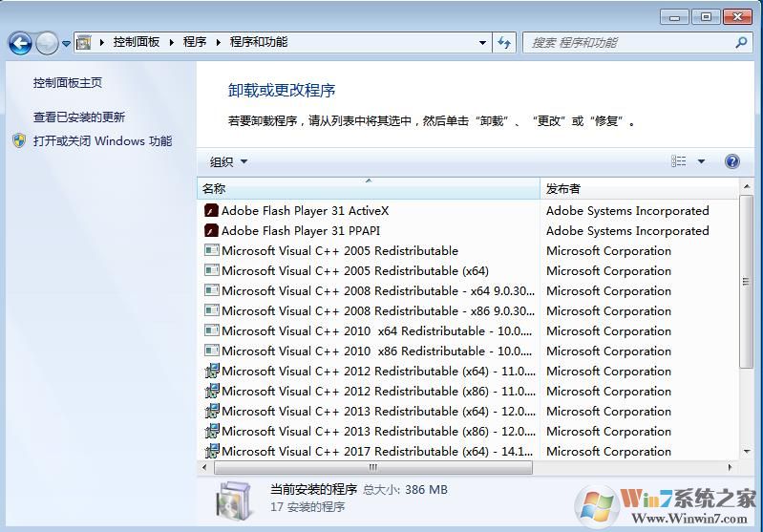This screenshot has width=763, height=532.
Task: Select Adobe Flash Player 31 ActiveX name
Action: [x=305, y=211]
